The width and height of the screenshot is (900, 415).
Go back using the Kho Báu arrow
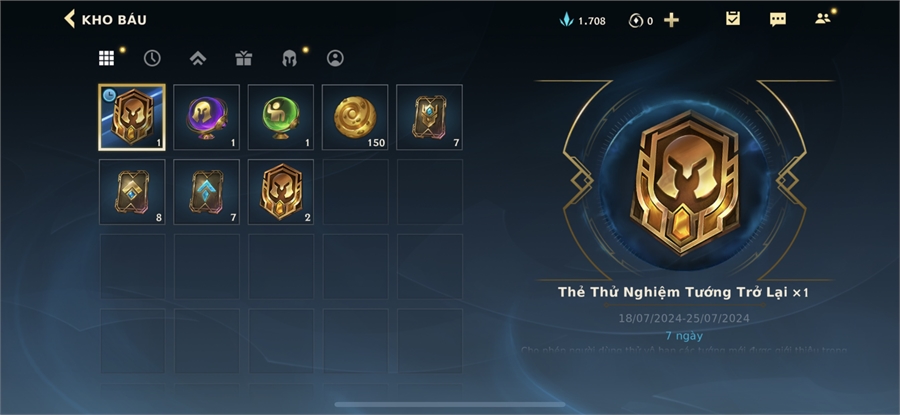(69, 19)
